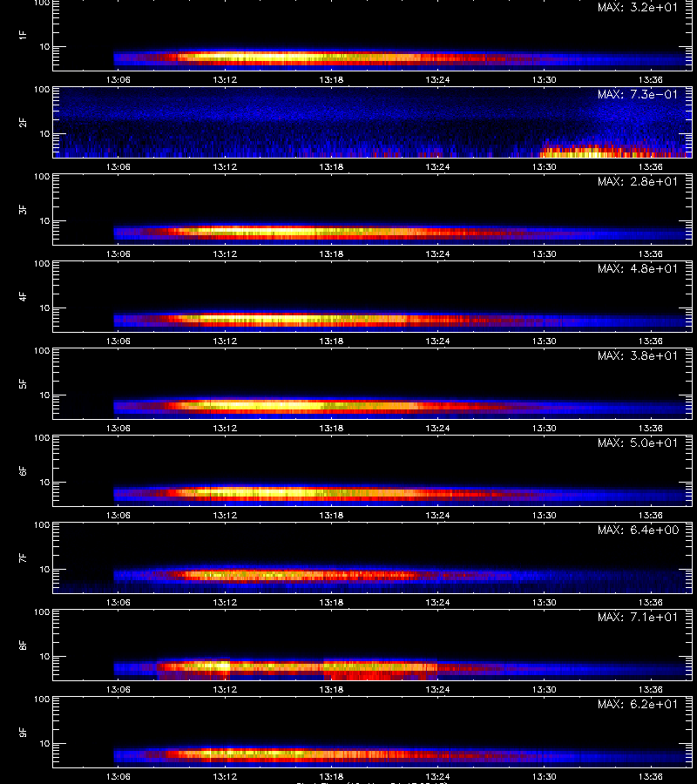Click the MAX: 4.8e+01 readout
This screenshot has height=784, width=697.
pos(638,268)
